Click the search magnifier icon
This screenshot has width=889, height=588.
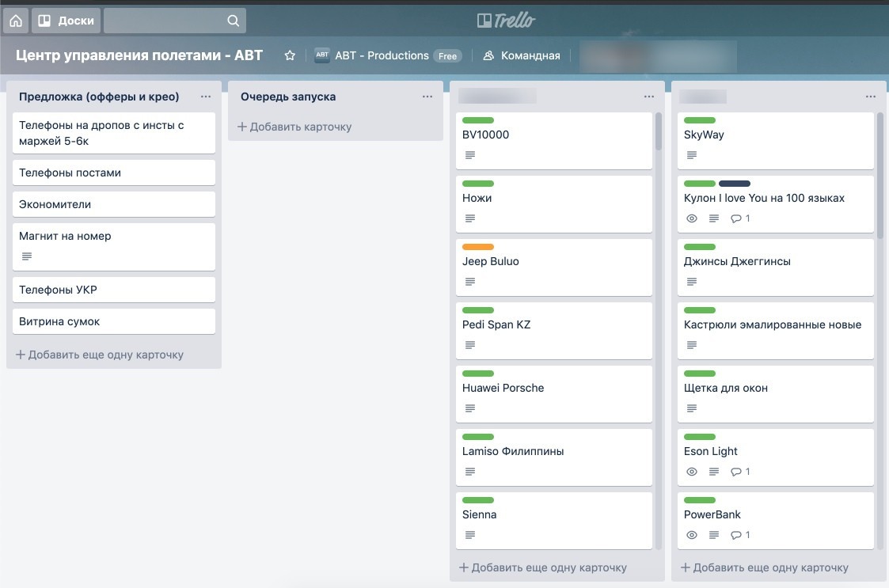point(233,21)
